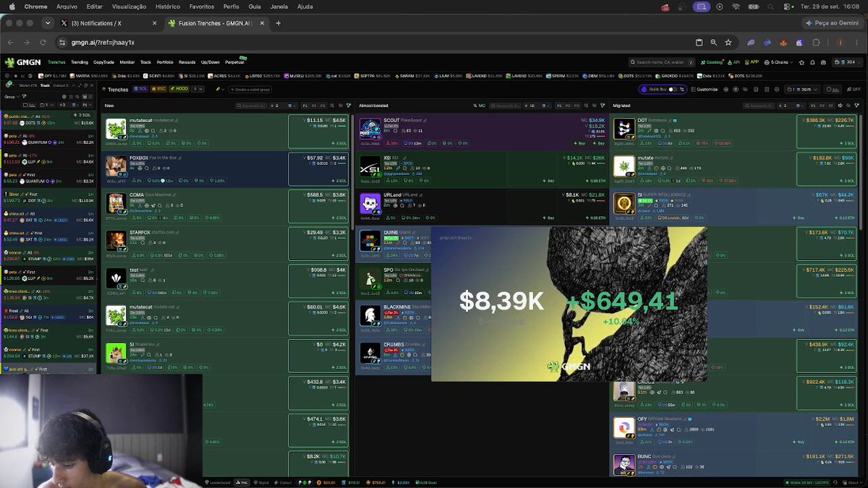
Task: Bookmark this page with the star icon
Action: coord(728,43)
